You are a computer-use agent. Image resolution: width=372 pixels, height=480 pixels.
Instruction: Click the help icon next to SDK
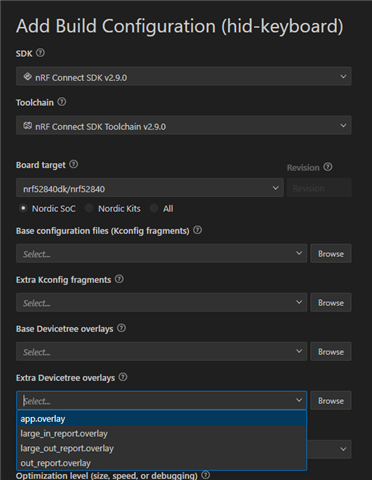(40, 53)
